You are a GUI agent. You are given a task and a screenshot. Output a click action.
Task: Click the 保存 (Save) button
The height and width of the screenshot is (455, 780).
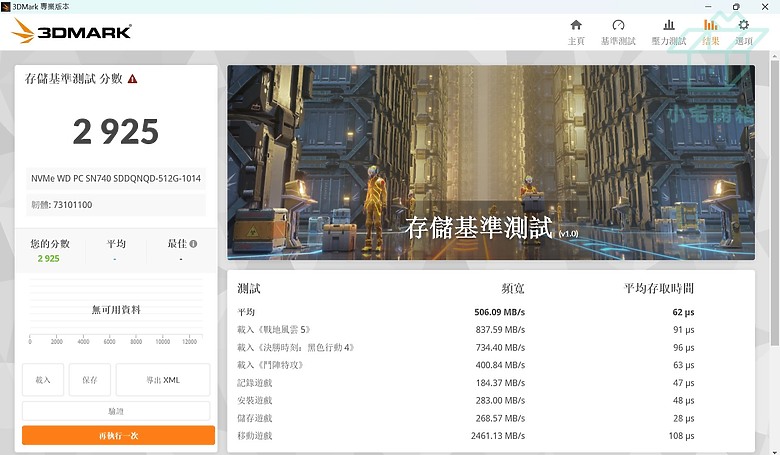pyautogui.click(x=90, y=380)
